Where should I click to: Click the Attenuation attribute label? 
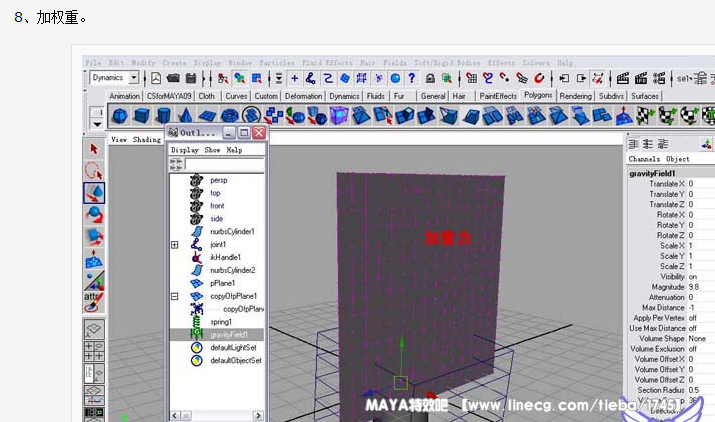[x=667, y=297]
